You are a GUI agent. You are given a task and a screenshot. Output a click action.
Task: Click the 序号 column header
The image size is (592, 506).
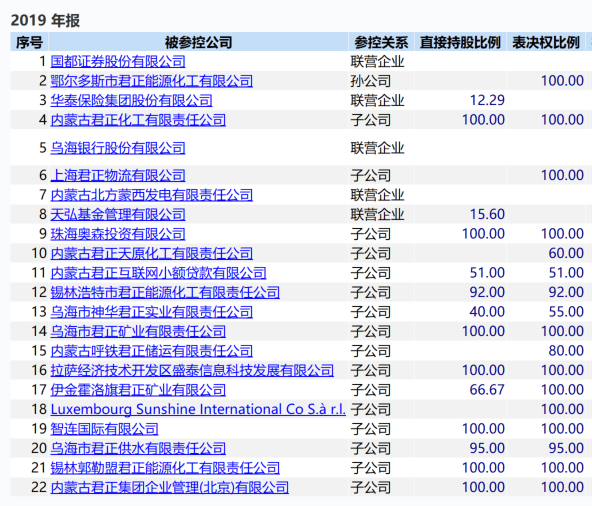[29, 42]
